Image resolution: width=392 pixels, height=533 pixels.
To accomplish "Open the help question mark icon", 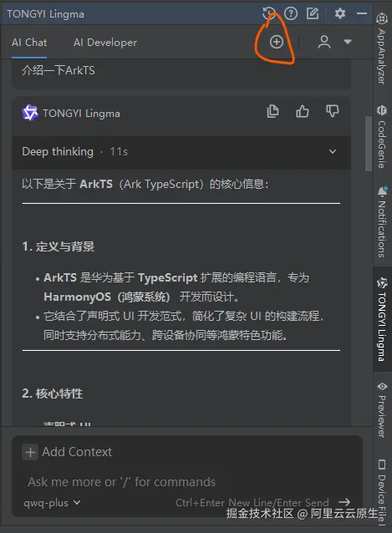I will coord(291,13).
